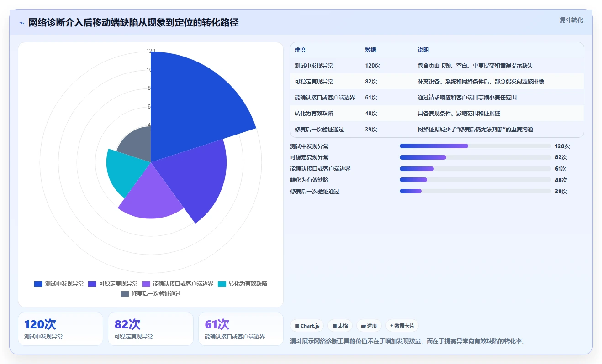Click the 数据卡片 tag chip
This screenshot has width=602, height=364.
pos(402,326)
